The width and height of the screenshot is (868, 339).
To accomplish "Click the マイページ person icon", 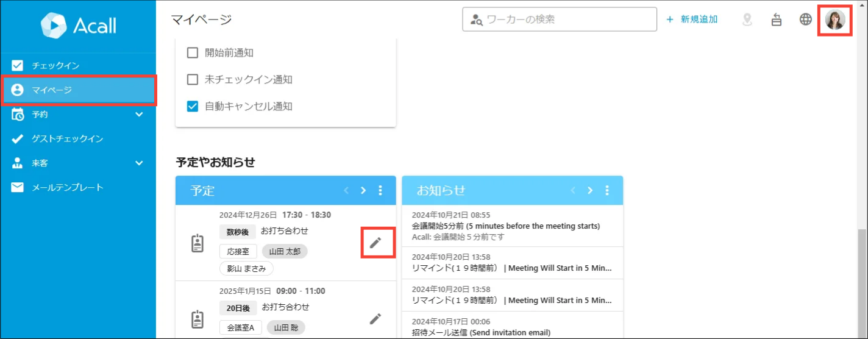I will pos(18,90).
